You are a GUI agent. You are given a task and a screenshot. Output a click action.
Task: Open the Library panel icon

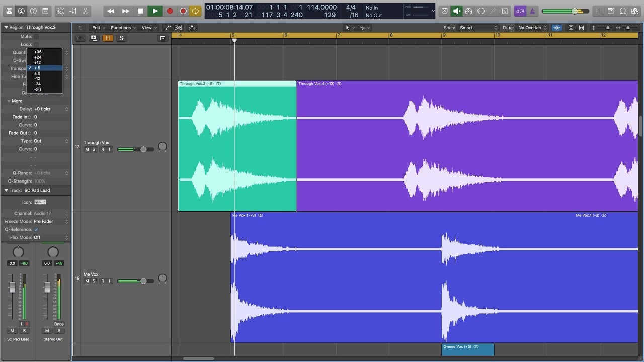tap(9, 11)
